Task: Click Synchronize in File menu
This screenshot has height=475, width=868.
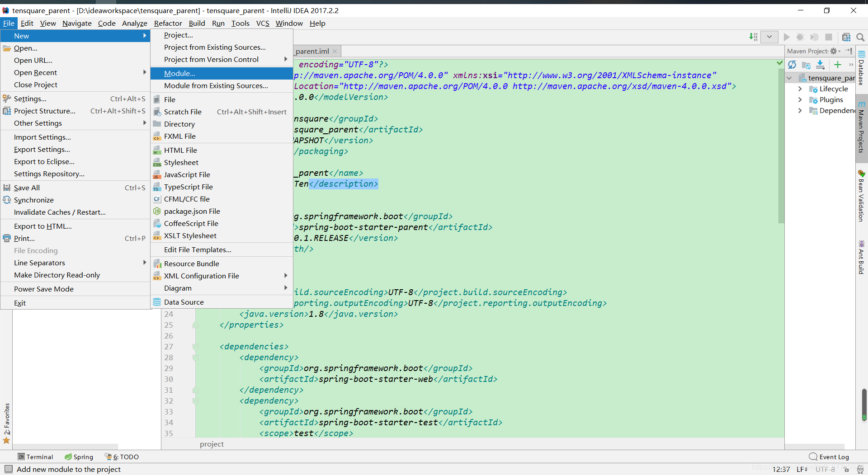Action: coord(75,200)
